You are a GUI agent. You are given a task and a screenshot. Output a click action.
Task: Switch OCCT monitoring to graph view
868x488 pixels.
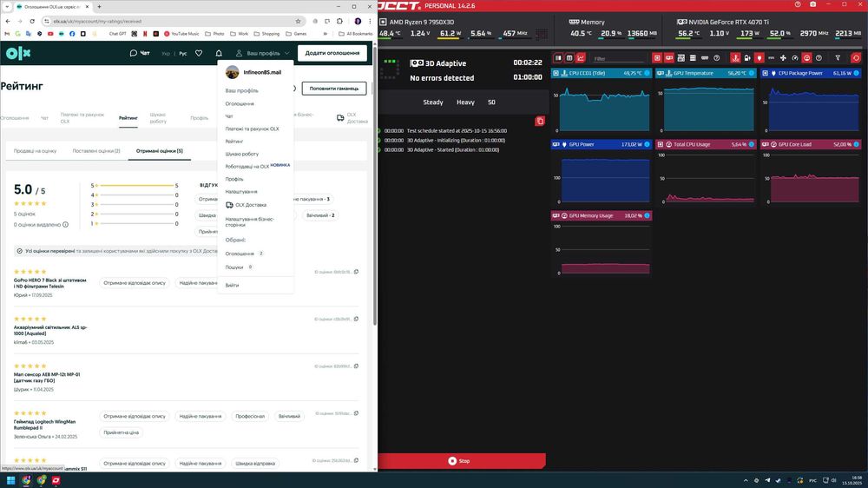point(581,58)
